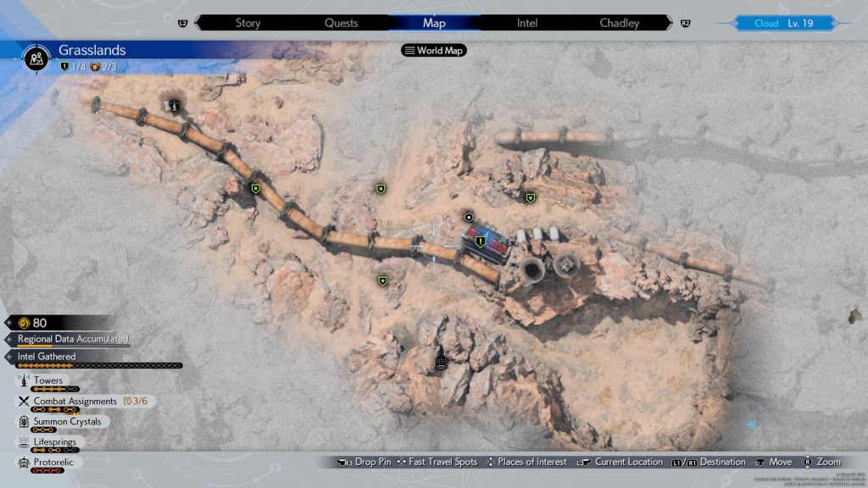Click the Grasslands region emblem icon
Viewport: 868px width, 488px height.
(36, 58)
